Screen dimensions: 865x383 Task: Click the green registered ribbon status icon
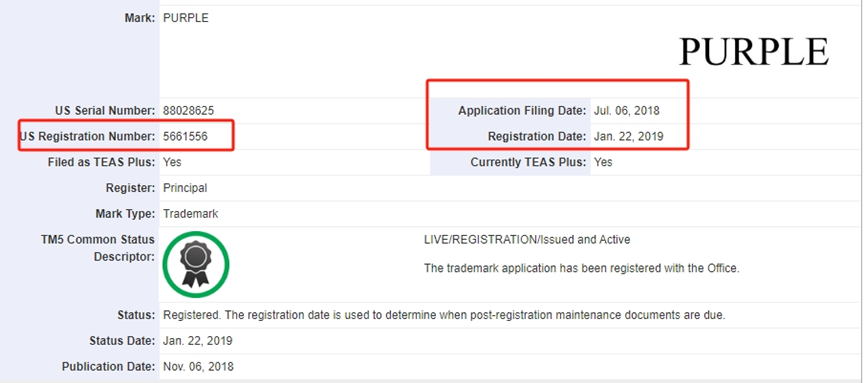coord(196,265)
